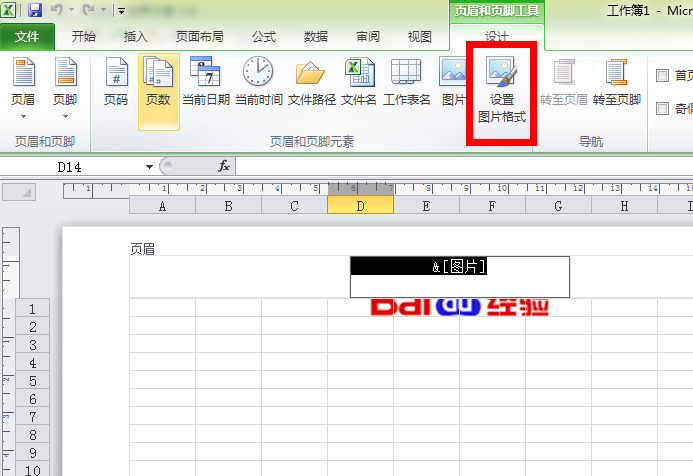Click the 页眉 label above header area
Image resolution: width=693 pixels, height=476 pixels.
point(142,249)
